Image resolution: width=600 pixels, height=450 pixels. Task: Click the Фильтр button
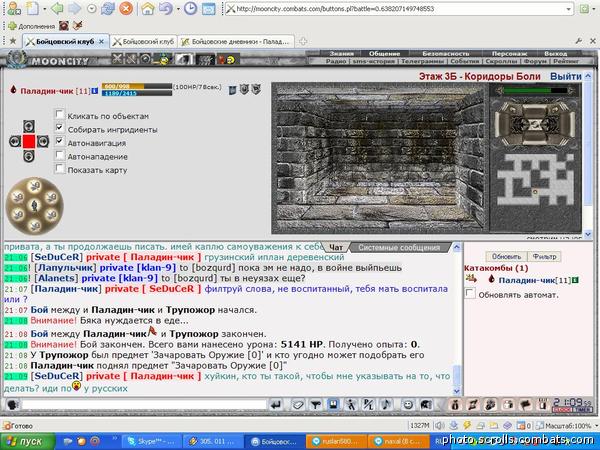[544, 256]
